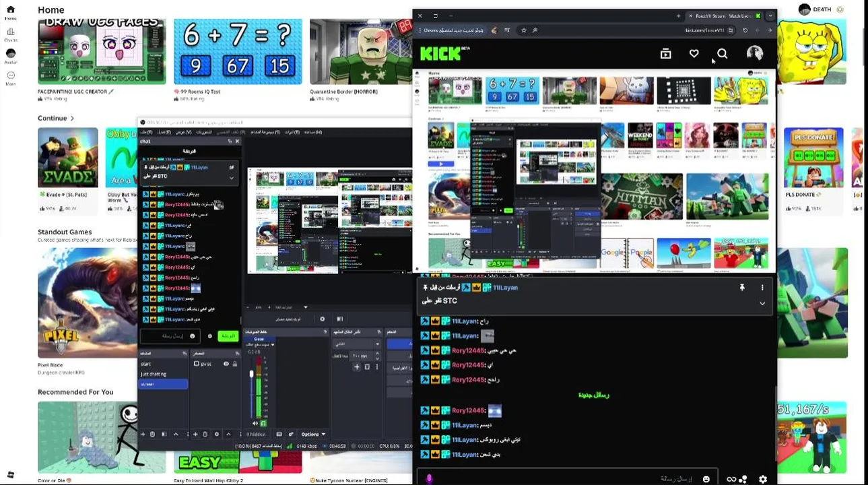
Task: Open OBS View (V) menu
Action: [x=184, y=132]
